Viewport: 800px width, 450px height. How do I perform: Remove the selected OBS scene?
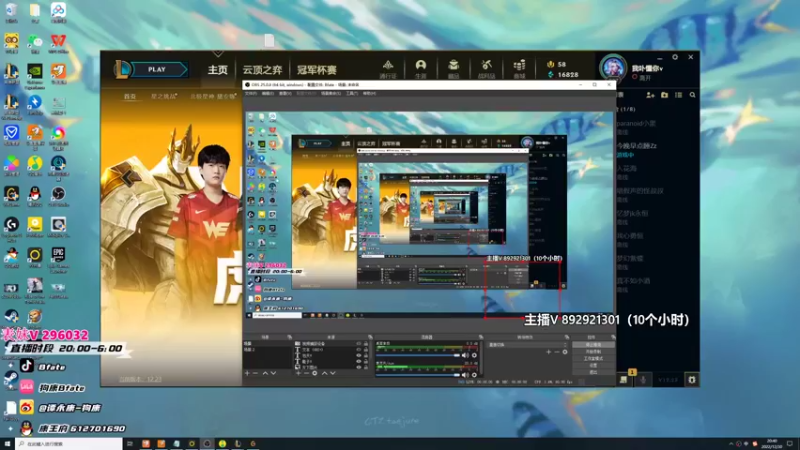point(256,373)
